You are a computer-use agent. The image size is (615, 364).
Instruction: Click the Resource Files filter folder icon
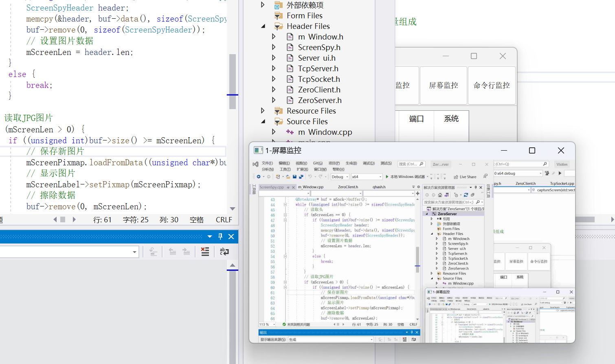tap(279, 111)
